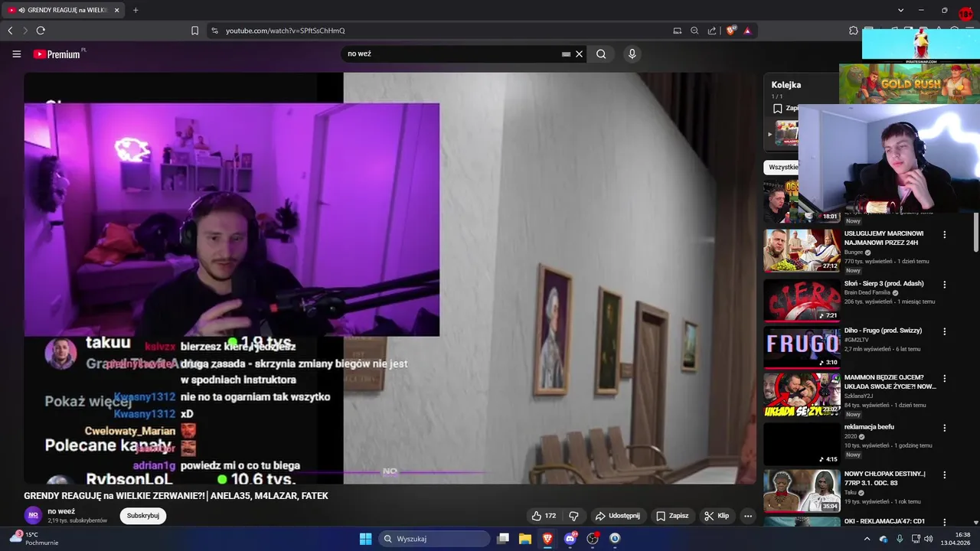The height and width of the screenshot is (551, 980).
Task: Open Brave Shields panel
Action: [731, 31]
